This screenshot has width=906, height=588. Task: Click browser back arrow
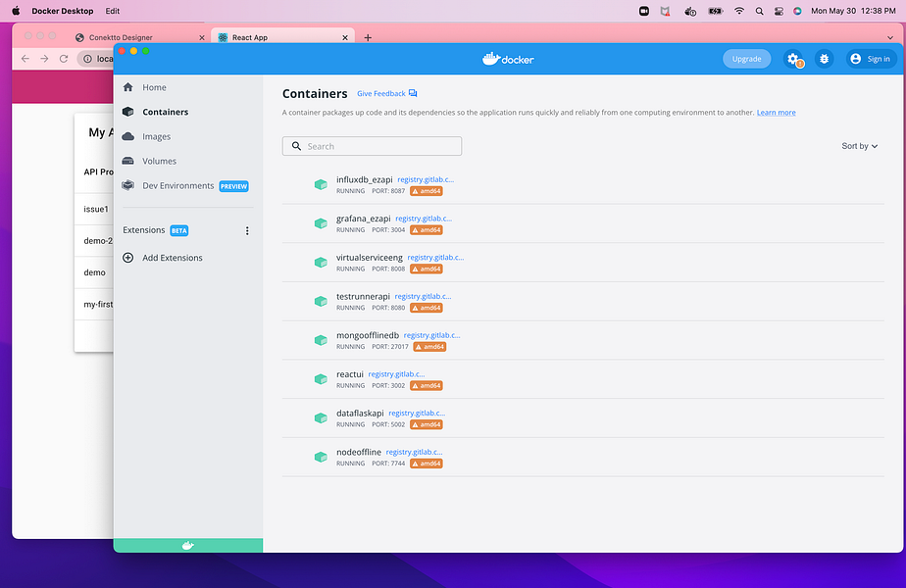pyautogui.click(x=25, y=59)
